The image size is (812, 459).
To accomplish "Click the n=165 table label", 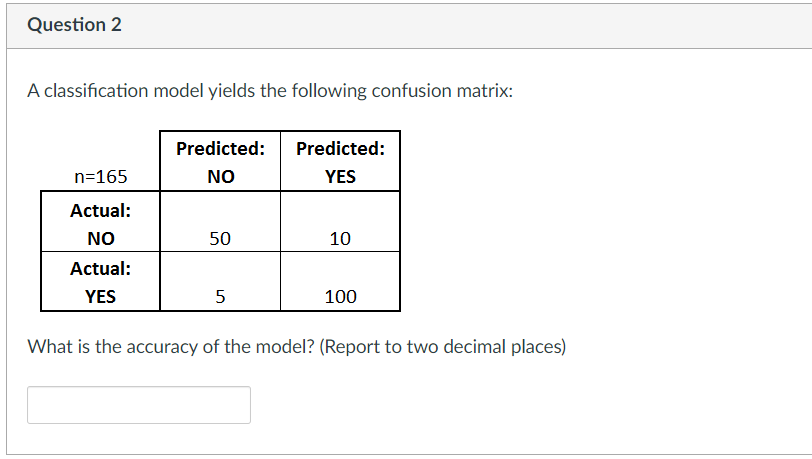I will (x=100, y=177).
